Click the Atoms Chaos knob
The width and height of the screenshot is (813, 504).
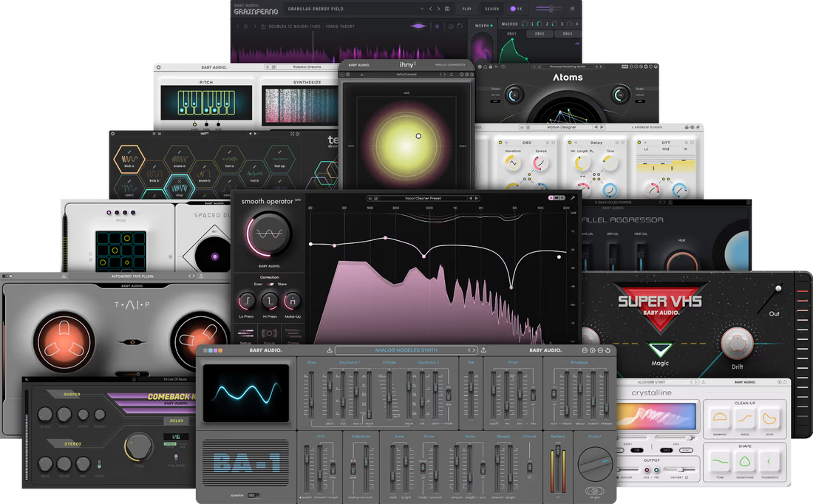(x=514, y=95)
